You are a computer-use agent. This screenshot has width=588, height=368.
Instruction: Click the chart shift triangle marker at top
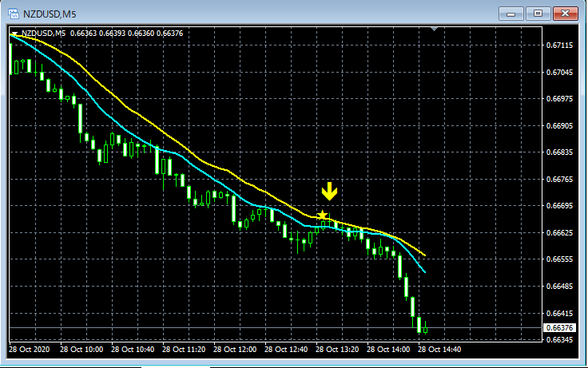click(435, 29)
